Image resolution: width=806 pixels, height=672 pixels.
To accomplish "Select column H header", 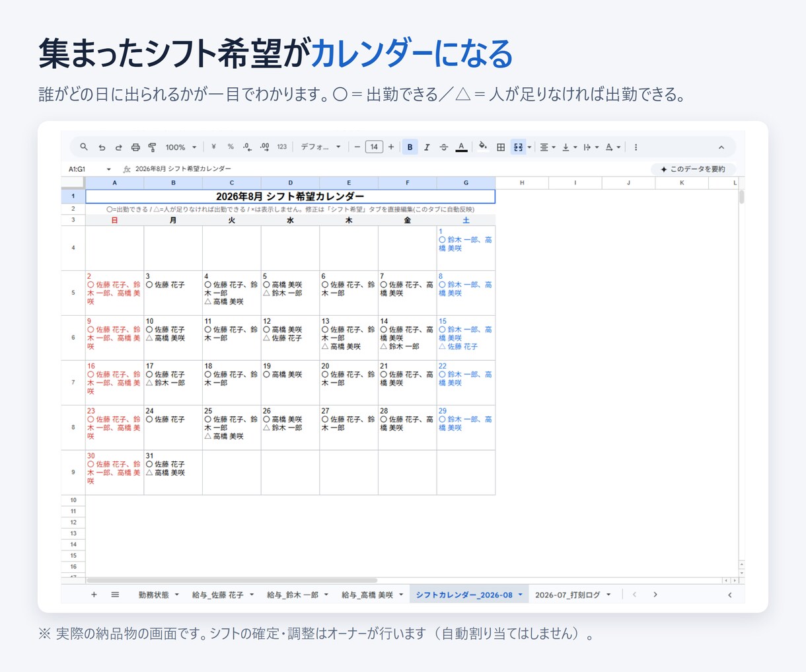I will point(522,182).
